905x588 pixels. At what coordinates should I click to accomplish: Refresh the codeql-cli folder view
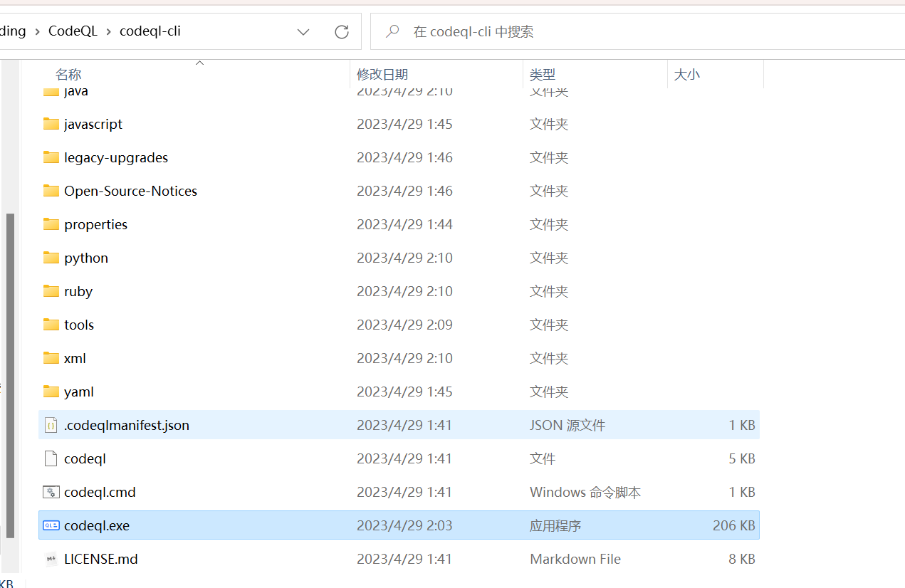pyautogui.click(x=342, y=31)
